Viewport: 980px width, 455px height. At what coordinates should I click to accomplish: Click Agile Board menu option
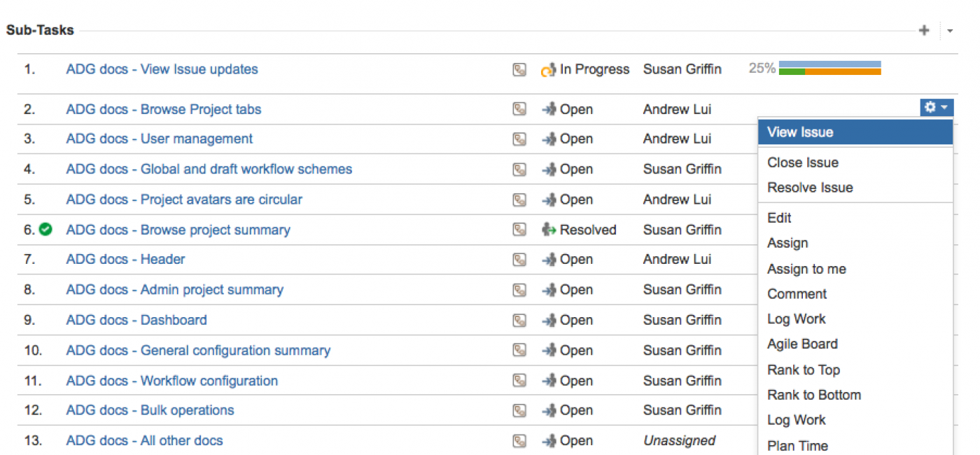(802, 344)
